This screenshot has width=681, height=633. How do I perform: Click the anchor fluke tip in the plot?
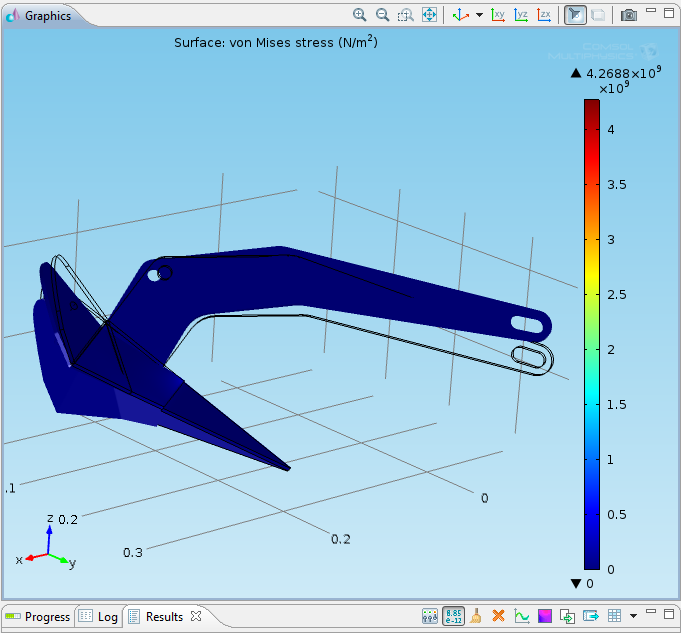[x=286, y=467]
